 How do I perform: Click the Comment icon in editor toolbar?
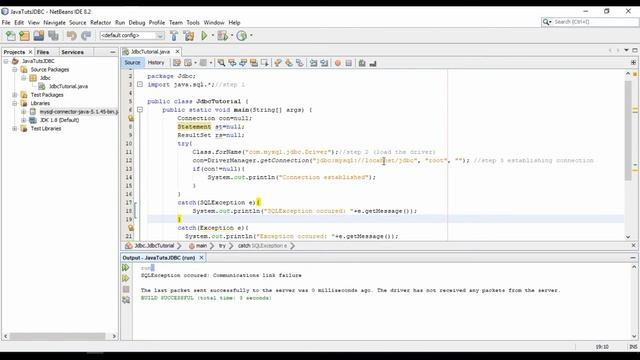pos(362,63)
